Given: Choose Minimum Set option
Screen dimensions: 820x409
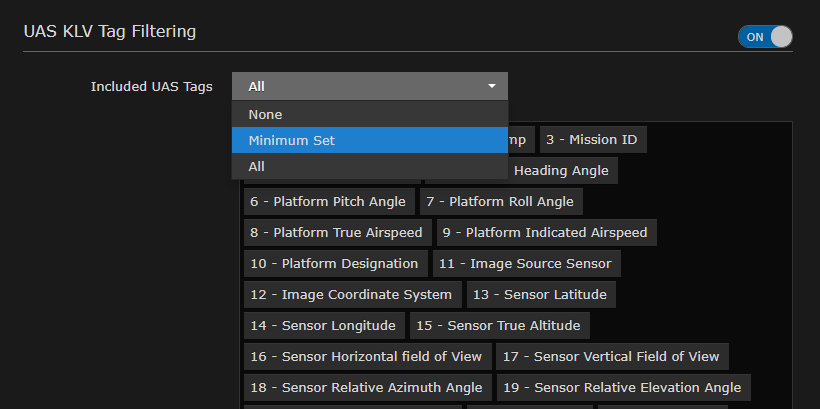Looking at the screenshot, I should [x=369, y=141].
